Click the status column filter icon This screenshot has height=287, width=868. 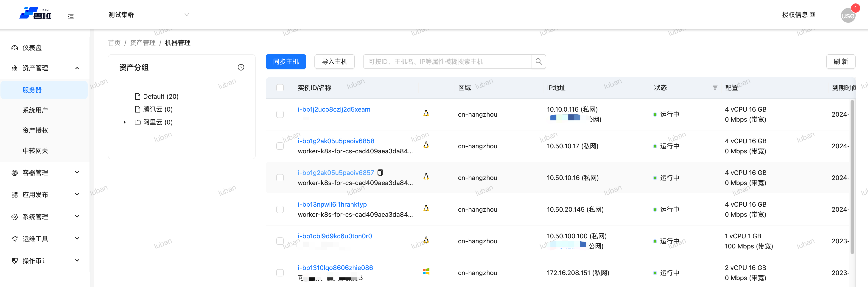point(715,88)
